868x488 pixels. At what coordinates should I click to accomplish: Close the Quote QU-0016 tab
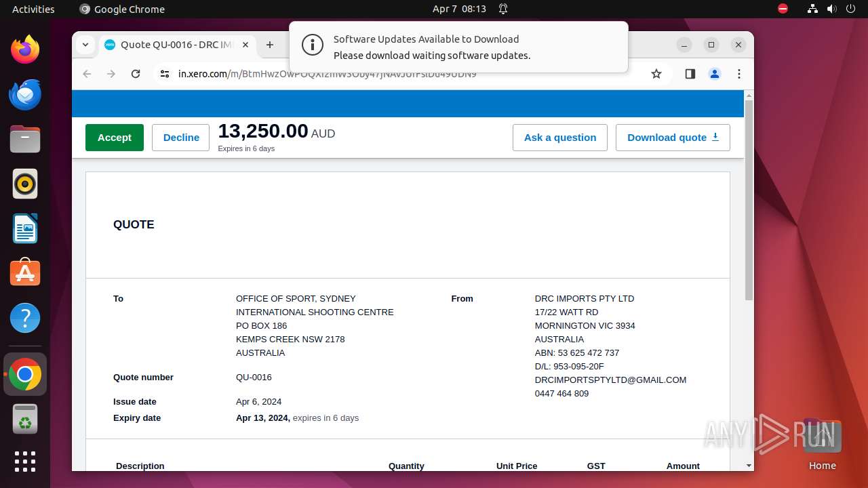(x=245, y=45)
